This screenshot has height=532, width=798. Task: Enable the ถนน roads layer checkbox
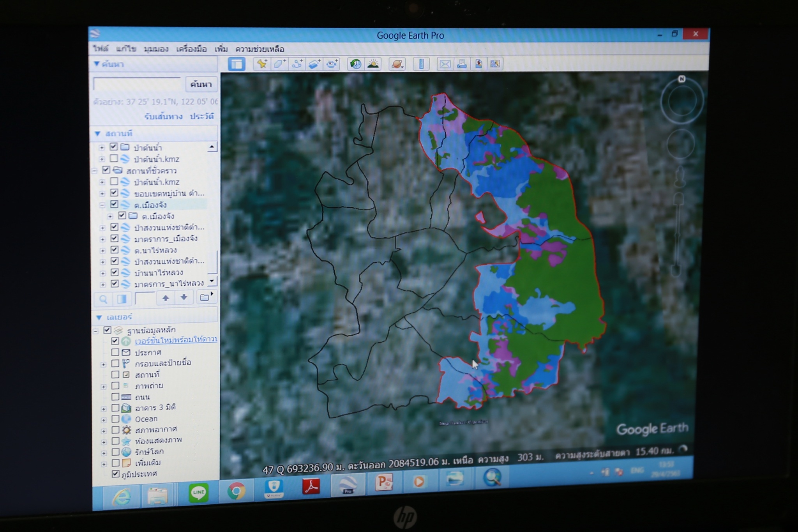[x=115, y=397]
